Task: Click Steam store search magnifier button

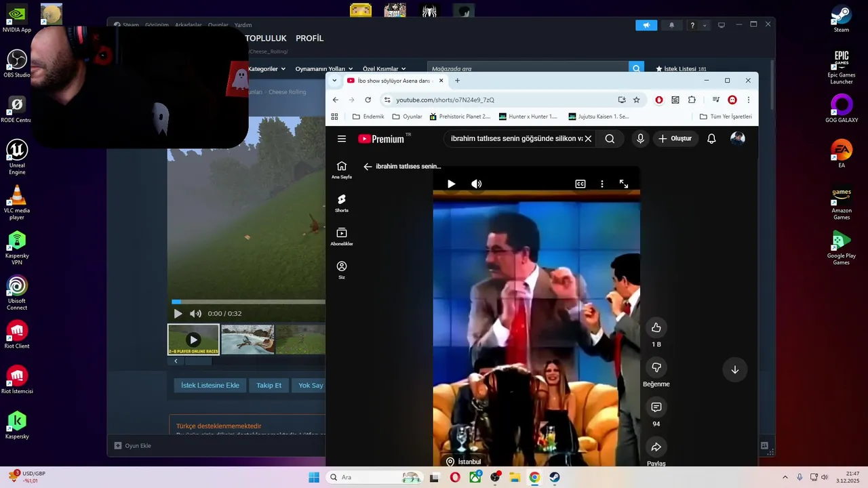Action: click(636, 68)
